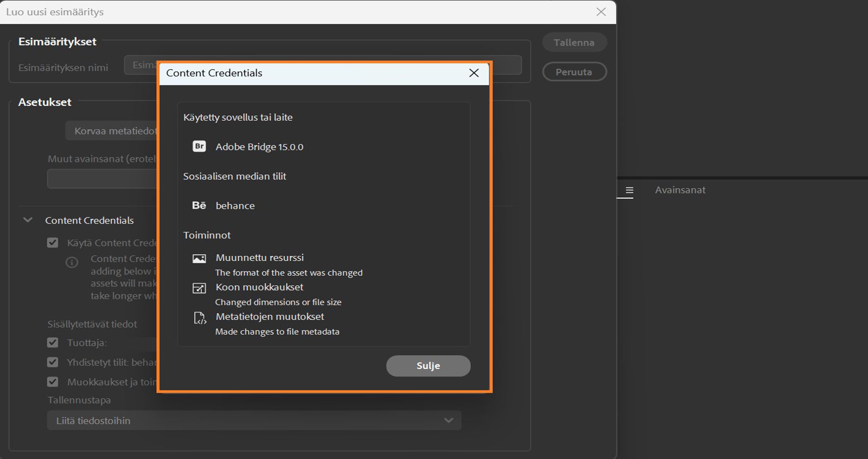Click the Metatietojen muutokset action title

270,316
